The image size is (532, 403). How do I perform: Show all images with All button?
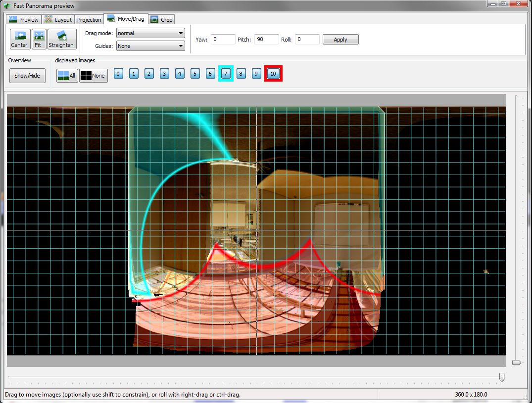pos(67,76)
